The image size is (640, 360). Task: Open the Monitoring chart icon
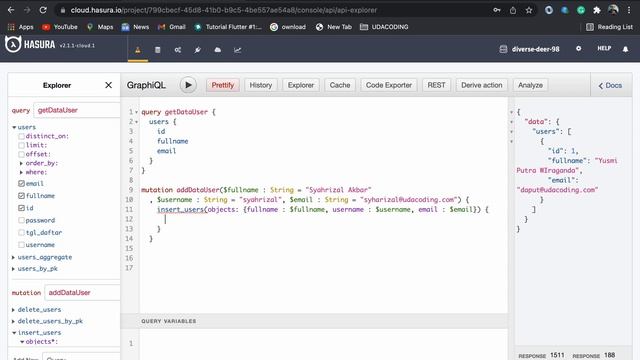(x=238, y=50)
